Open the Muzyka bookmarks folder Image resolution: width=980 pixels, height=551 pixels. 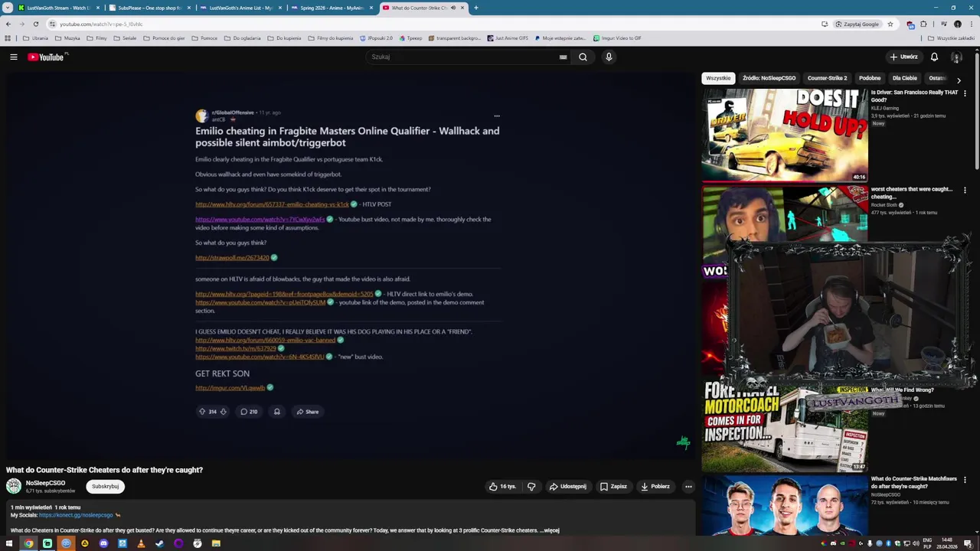pyautogui.click(x=67, y=37)
